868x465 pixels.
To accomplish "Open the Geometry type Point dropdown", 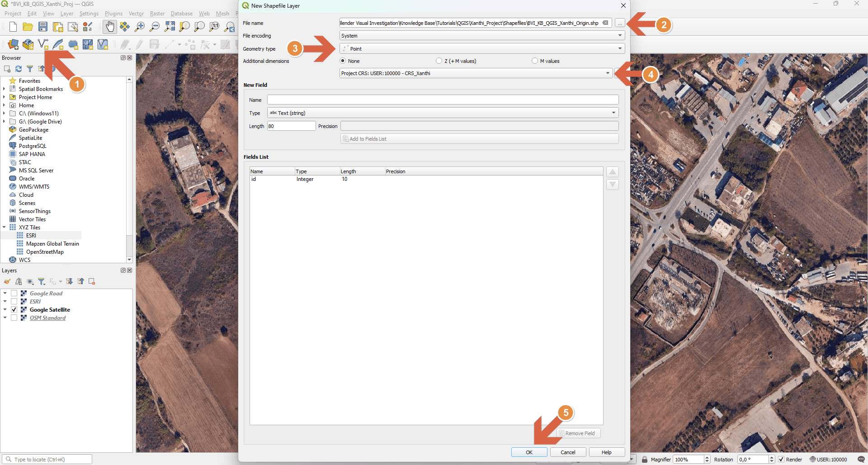I will pos(482,49).
